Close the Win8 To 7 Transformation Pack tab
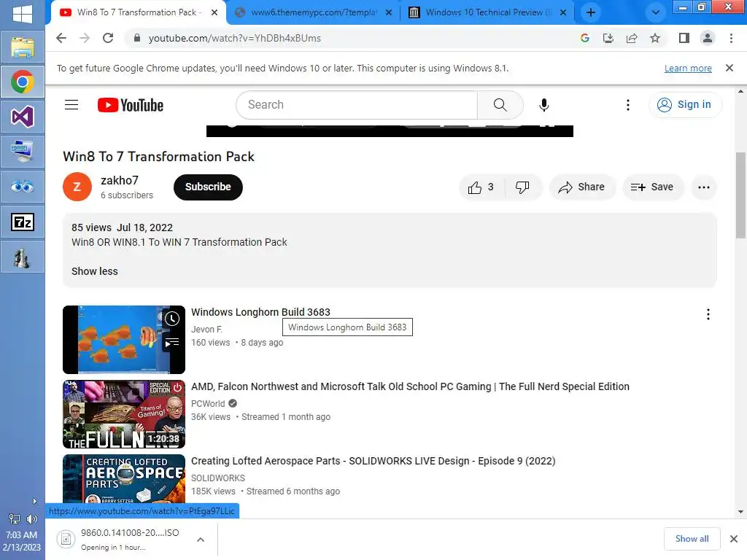 point(214,12)
